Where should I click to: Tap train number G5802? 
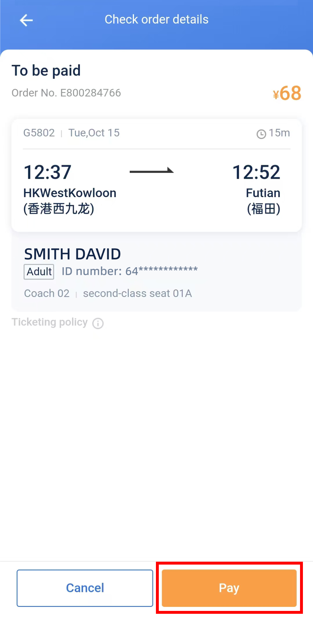pyautogui.click(x=39, y=133)
